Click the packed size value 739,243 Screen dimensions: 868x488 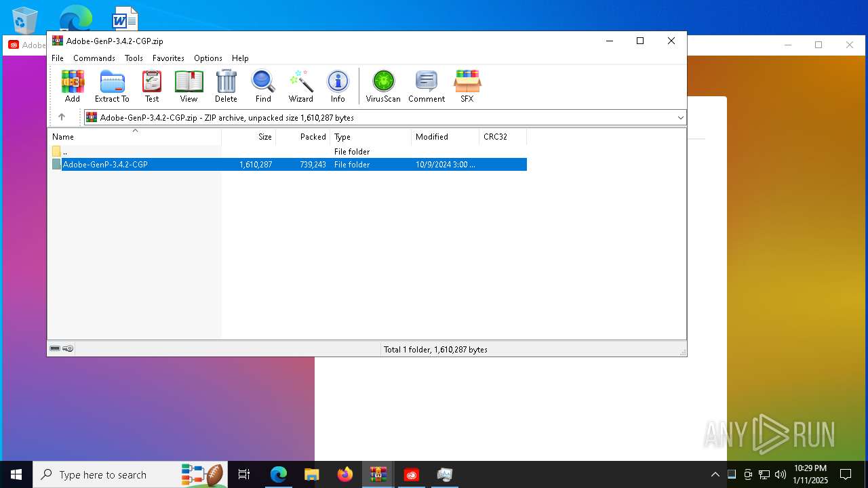[x=313, y=165]
